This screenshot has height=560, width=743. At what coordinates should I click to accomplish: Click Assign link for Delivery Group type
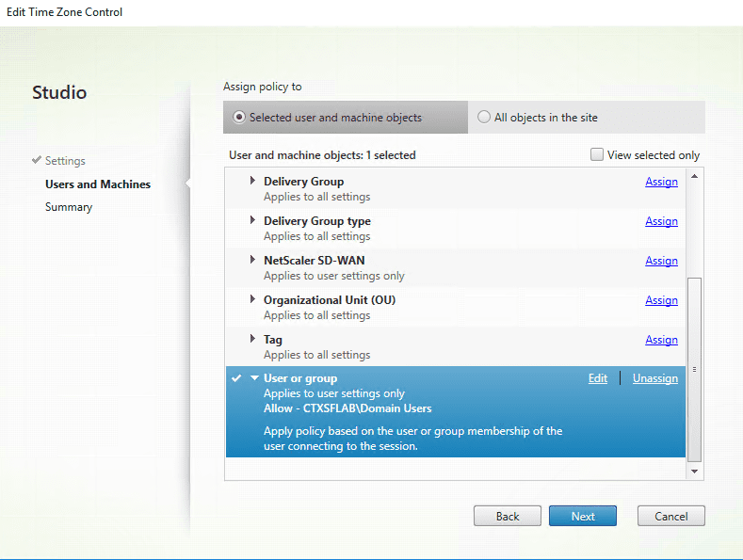661,221
